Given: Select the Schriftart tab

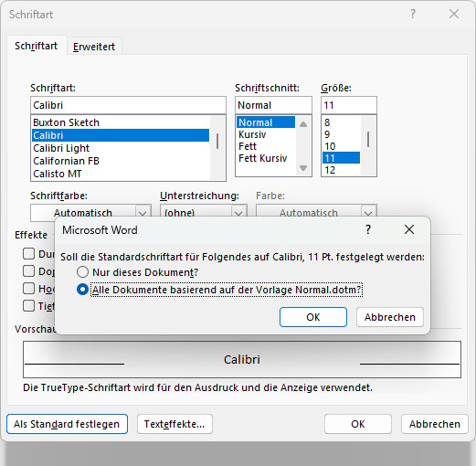Looking at the screenshot, I should (x=37, y=46).
